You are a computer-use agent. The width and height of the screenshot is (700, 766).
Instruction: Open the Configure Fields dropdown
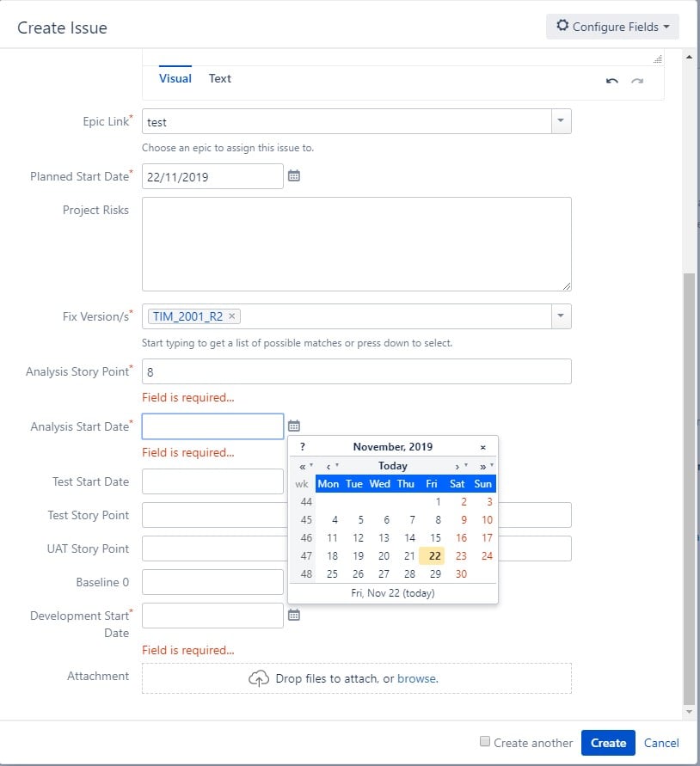click(x=612, y=27)
